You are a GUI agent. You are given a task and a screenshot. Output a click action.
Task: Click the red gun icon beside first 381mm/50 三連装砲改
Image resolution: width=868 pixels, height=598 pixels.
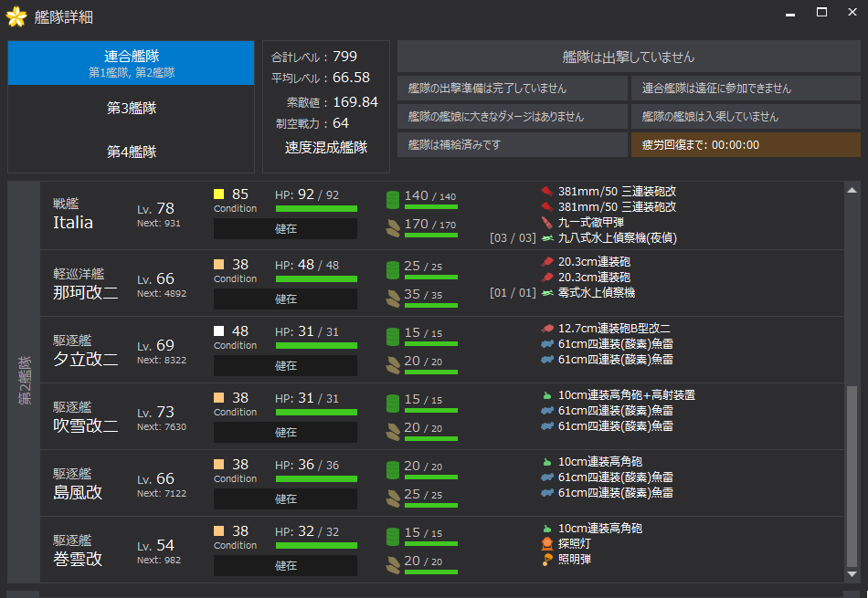pos(546,192)
